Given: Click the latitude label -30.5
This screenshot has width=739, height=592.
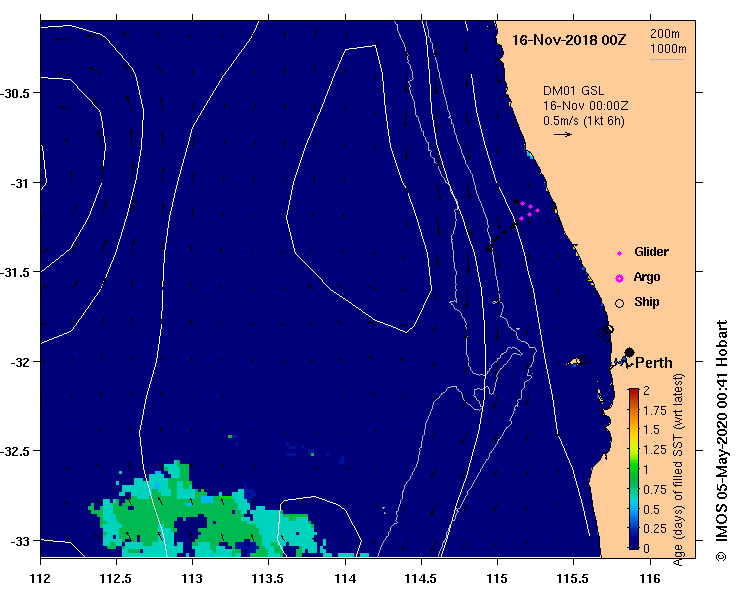Looking at the screenshot, I should (x=15, y=93).
